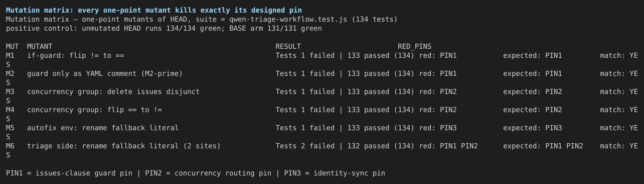Screen dimensions: 644x184
Task: Click the MUTANT column header
Action: [x=40, y=46]
